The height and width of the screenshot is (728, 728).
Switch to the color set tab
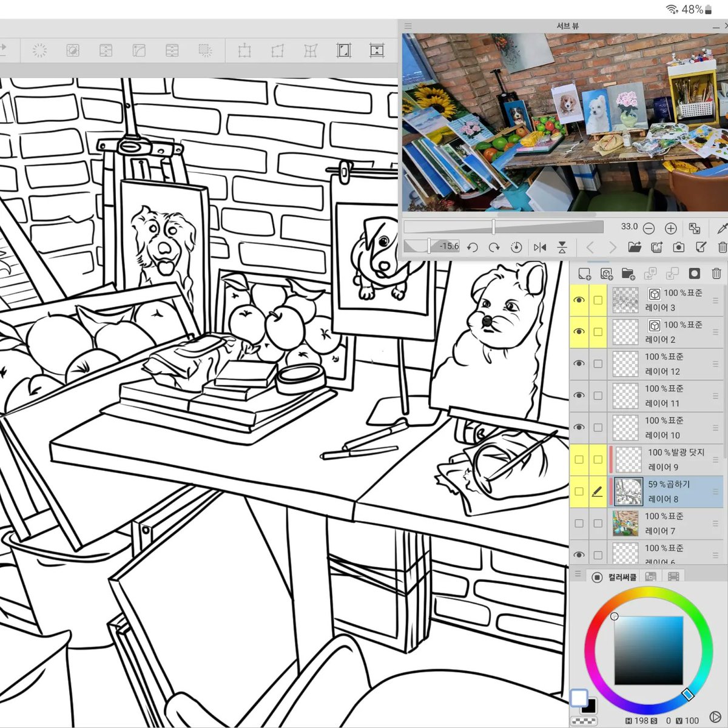coord(651,577)
